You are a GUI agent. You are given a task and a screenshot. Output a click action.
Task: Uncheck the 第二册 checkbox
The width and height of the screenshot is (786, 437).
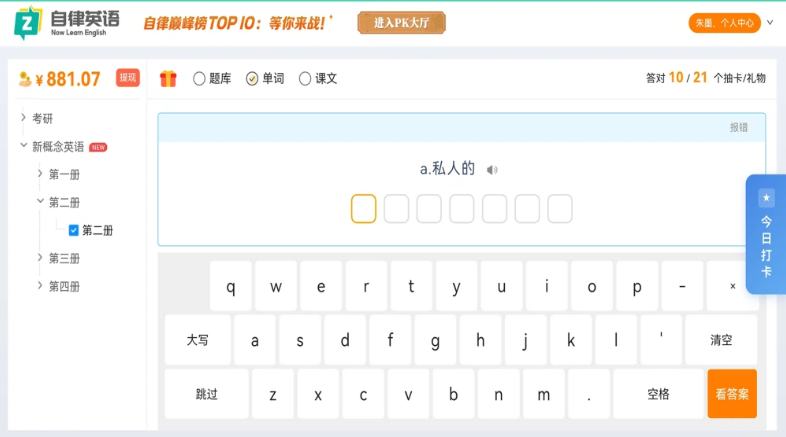[74, 230]
